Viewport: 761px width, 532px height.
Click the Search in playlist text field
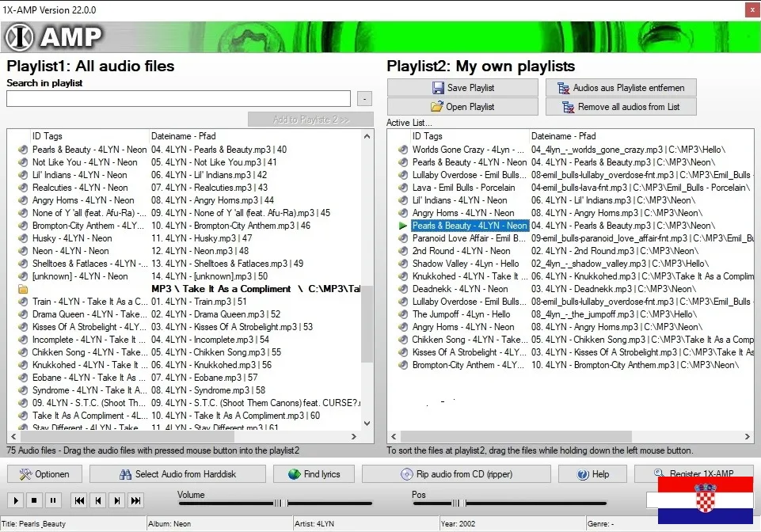pyautogui.click(x=178, y=99)
